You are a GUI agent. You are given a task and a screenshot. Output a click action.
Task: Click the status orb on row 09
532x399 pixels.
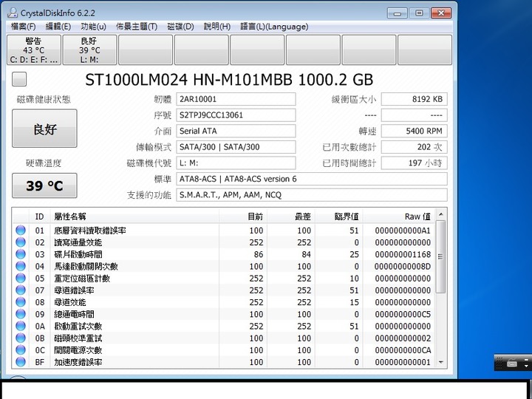point(21,314)
